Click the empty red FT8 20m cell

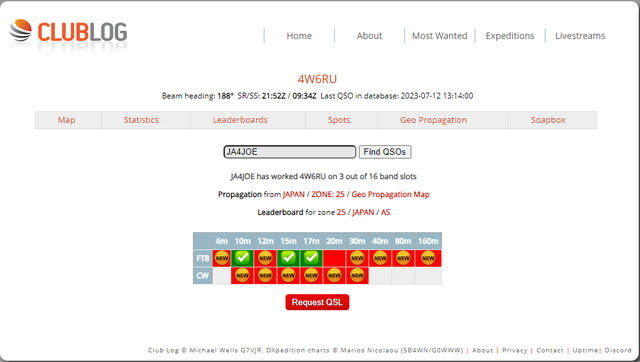pos(334,258)
